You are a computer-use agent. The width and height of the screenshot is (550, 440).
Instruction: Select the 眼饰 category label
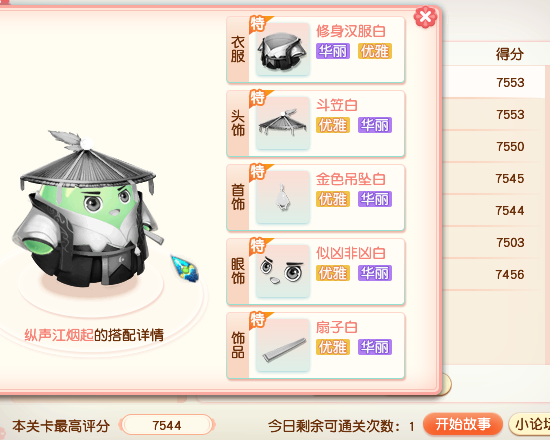pos(238,272)
